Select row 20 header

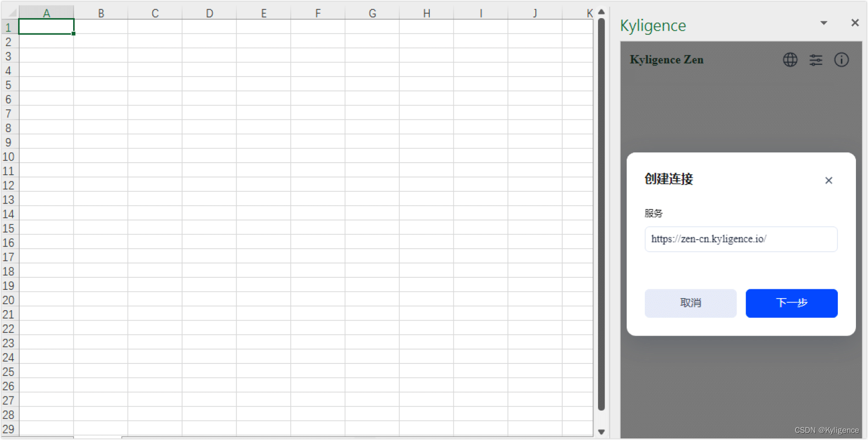pyautogui.click(x=9, y=300)
